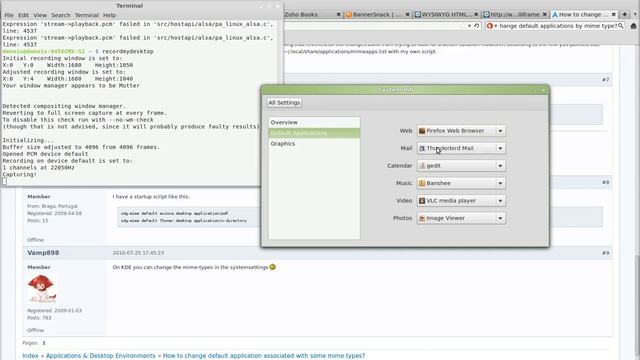The image size is (640, 360).
Task: Open the How to change default application link
Action: pyautogui.click(x=264, y=356)
